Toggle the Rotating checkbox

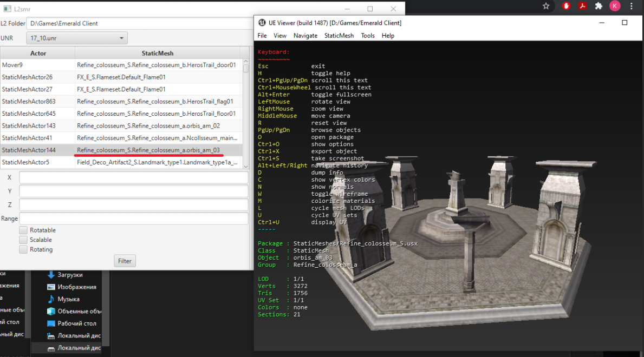23,249
